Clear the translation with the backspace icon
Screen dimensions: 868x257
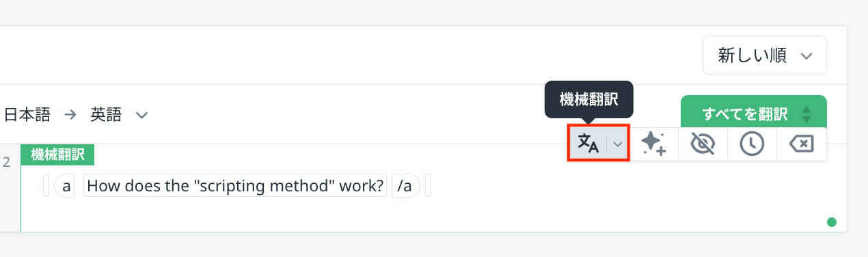pos(802,144)
